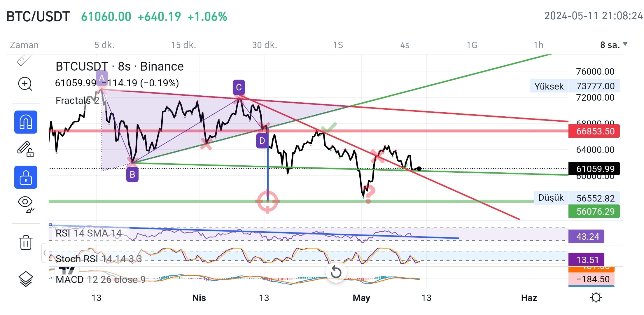The image size is (644, 315).
Task: Click the chart settings gear
Action: [x=596, y=297]
